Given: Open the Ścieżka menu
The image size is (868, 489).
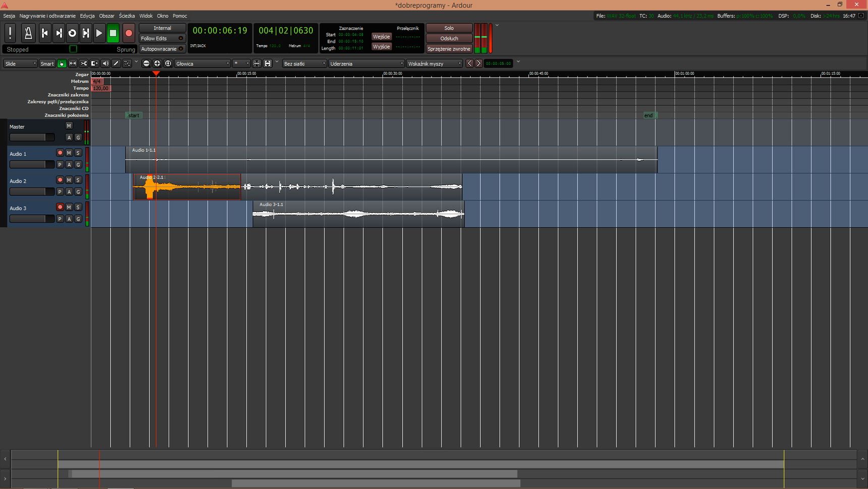Looking at the screenshot, I should (x=127, y=16).
